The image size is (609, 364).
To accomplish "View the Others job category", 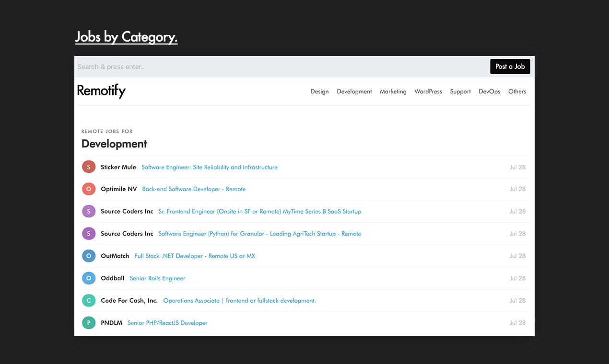I will tap(517, 91).
